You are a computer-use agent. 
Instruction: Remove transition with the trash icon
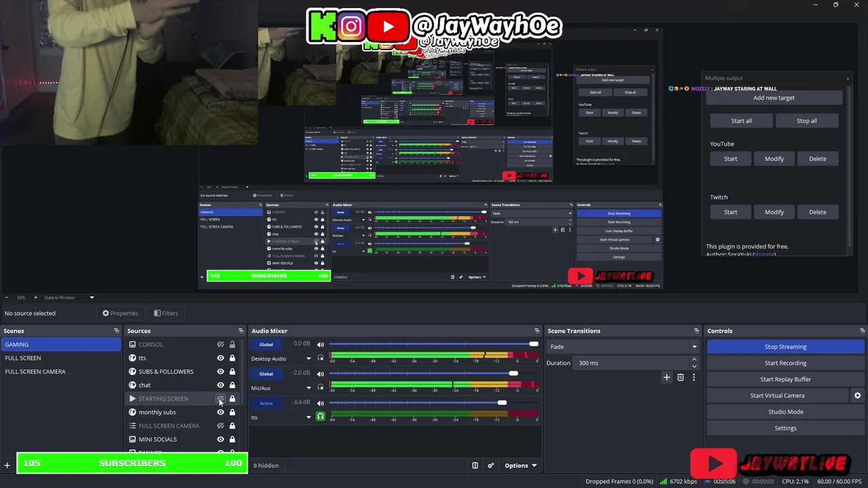point(680,378)
